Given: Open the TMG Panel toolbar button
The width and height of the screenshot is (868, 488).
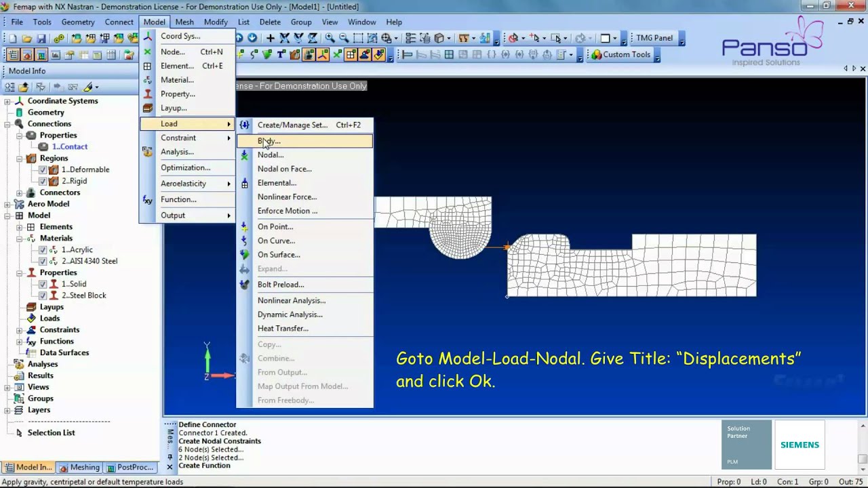Looking at the screenshot, I should 654,39.
